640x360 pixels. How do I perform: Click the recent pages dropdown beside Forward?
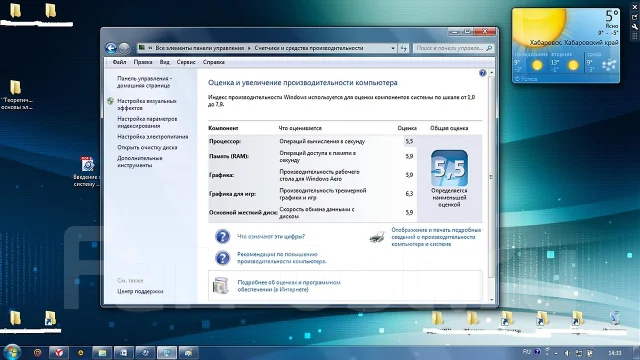tap(133, 49)
